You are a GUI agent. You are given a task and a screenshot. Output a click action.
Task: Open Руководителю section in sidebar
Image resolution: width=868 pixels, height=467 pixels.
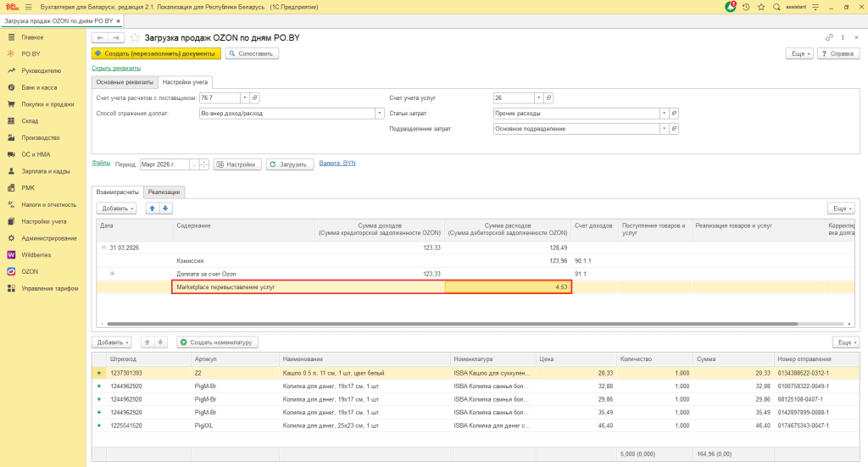point(41,71)
